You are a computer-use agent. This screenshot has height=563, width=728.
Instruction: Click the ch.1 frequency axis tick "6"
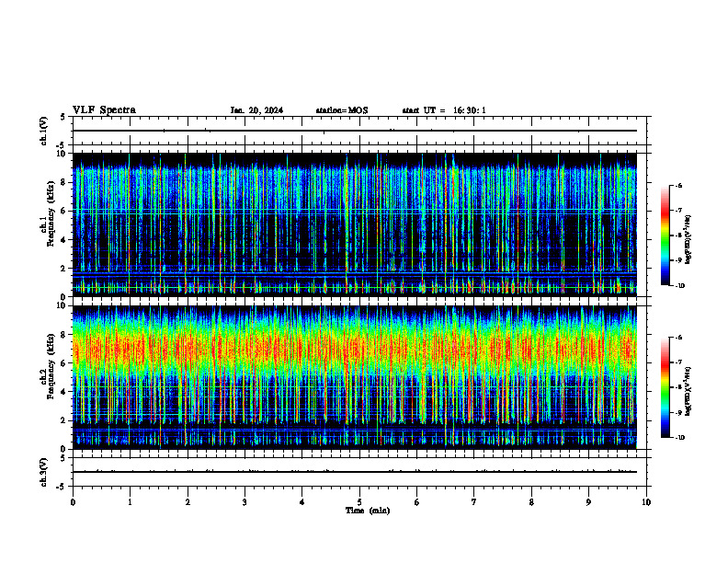pyautogui.click(x=63, y=211)
